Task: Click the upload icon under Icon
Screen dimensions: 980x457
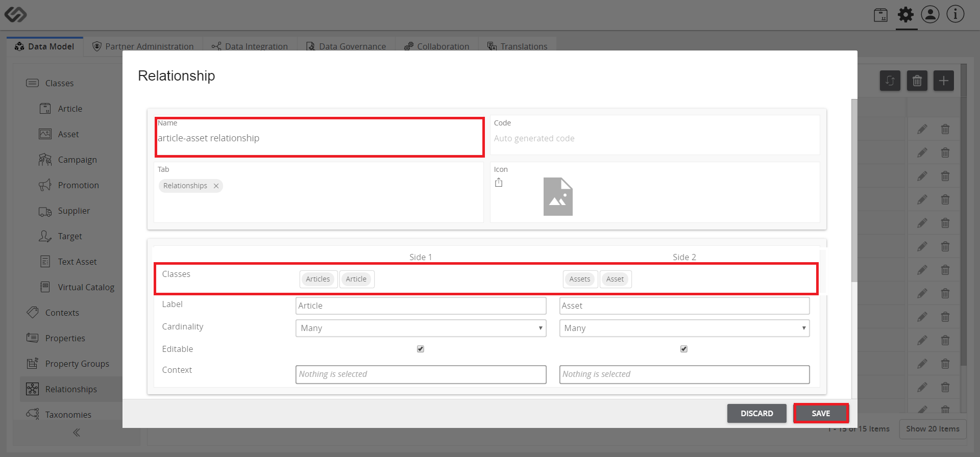Action: (x=499, y=183)
